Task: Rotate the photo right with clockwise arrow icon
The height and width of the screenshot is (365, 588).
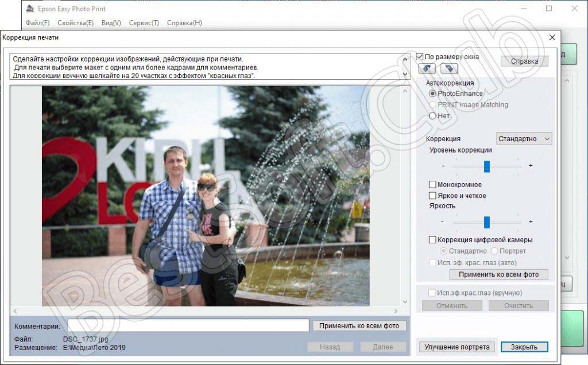Action: tap(449, 68)
